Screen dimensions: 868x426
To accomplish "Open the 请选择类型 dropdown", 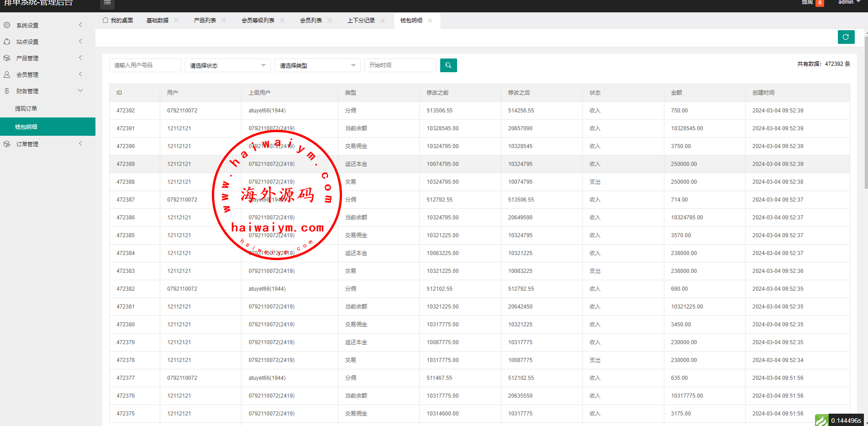I will pyautogui.click(x=317, y=65).
